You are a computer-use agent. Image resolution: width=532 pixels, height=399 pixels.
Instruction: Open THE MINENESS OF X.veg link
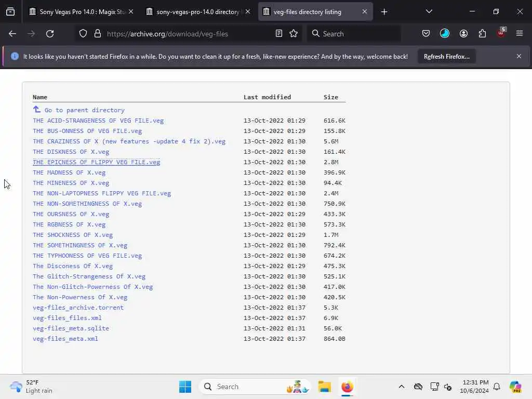click(x=71, y=183)
